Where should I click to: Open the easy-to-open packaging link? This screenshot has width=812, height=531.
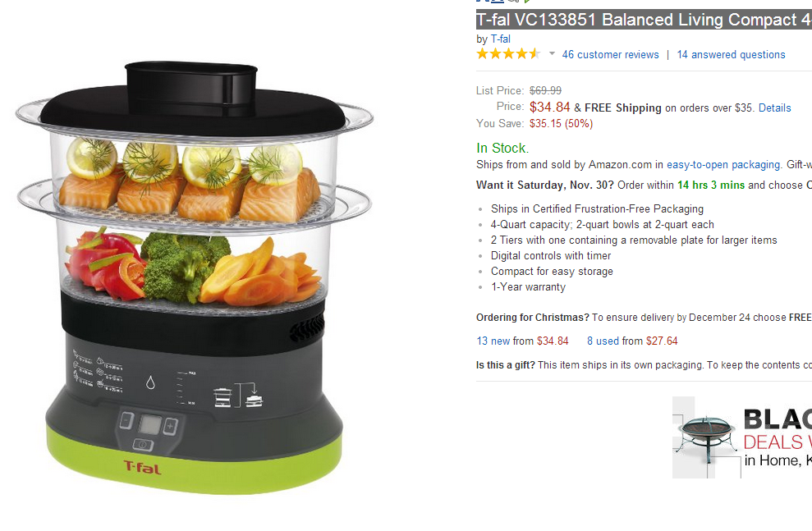[723, 165]
